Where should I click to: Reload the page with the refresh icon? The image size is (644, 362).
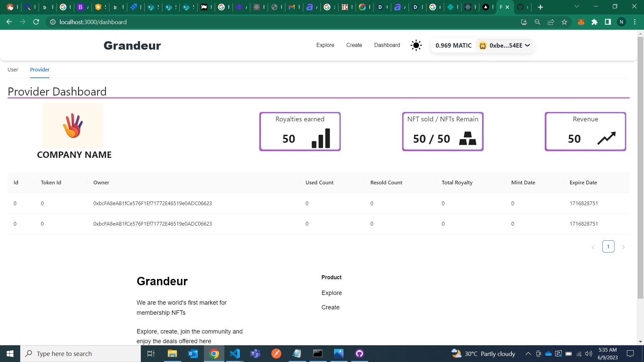pyautogui.click(x=36, y=22)
